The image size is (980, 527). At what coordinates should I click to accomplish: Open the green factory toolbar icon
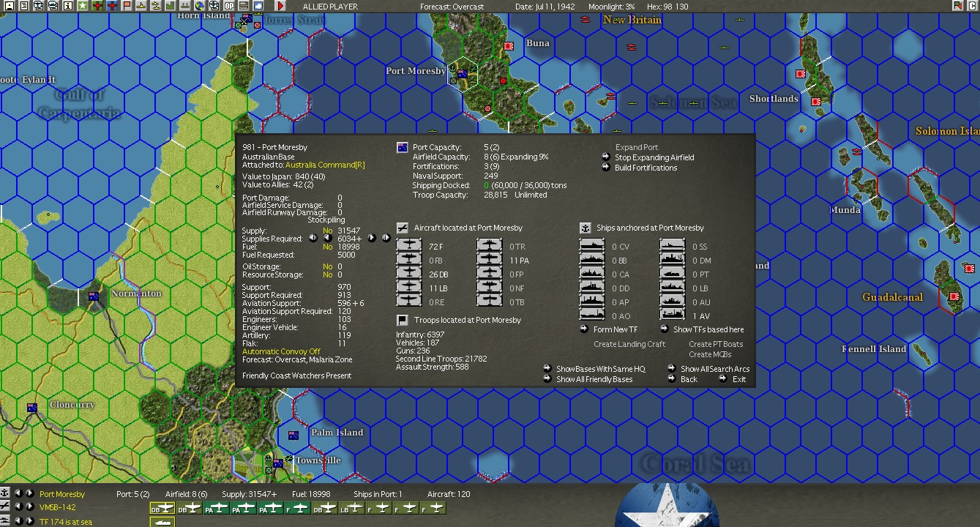[171, 6]
